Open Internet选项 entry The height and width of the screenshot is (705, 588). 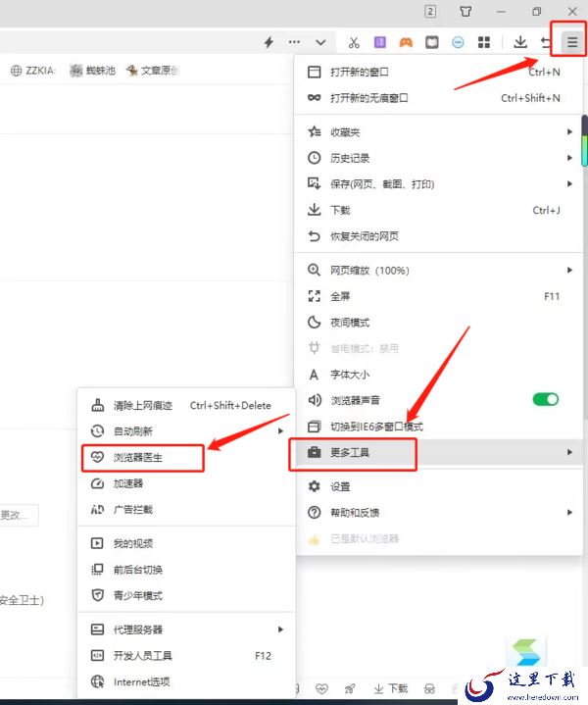click(x=186, y=681)
